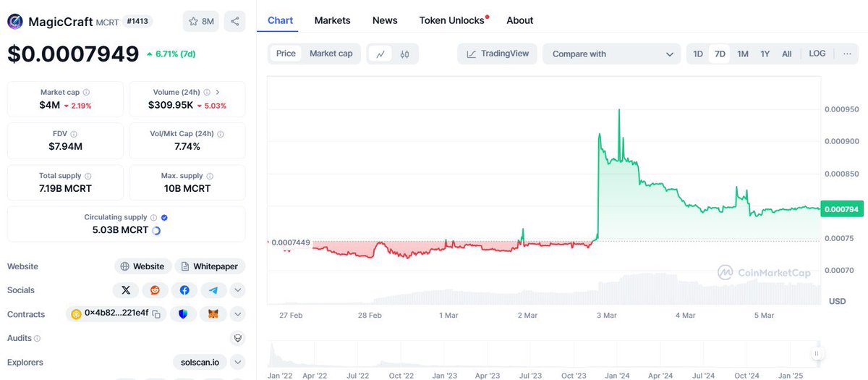Switch chart to candlestick view
The width and height of the screenshot is (868, 380).
pos(405,54)
